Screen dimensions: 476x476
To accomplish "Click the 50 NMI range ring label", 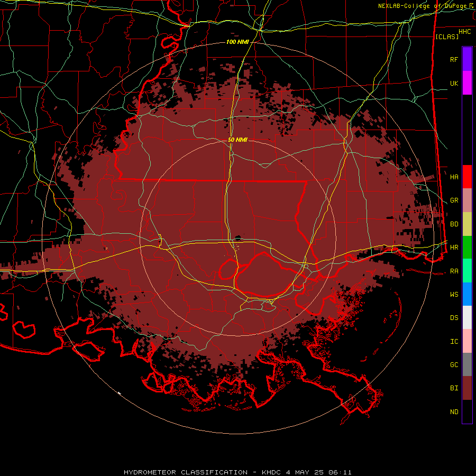I will point(237,140).
